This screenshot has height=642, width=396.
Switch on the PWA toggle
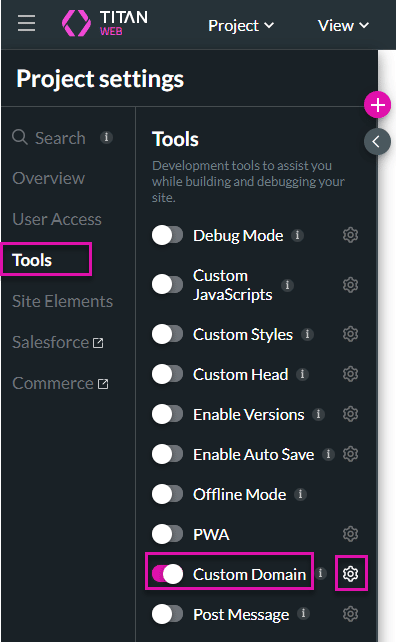pos(167,534)
